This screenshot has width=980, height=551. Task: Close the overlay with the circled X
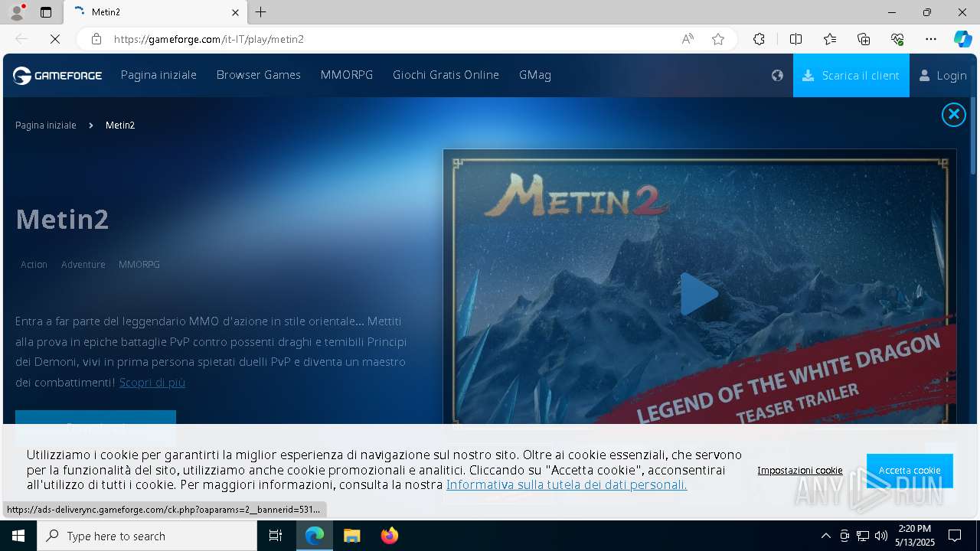click(953, 115)
